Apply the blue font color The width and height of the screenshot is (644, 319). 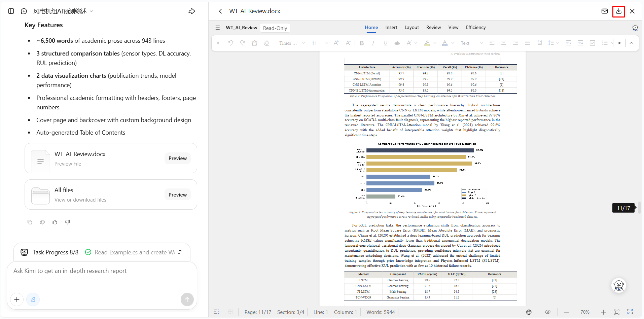point(445,43)
